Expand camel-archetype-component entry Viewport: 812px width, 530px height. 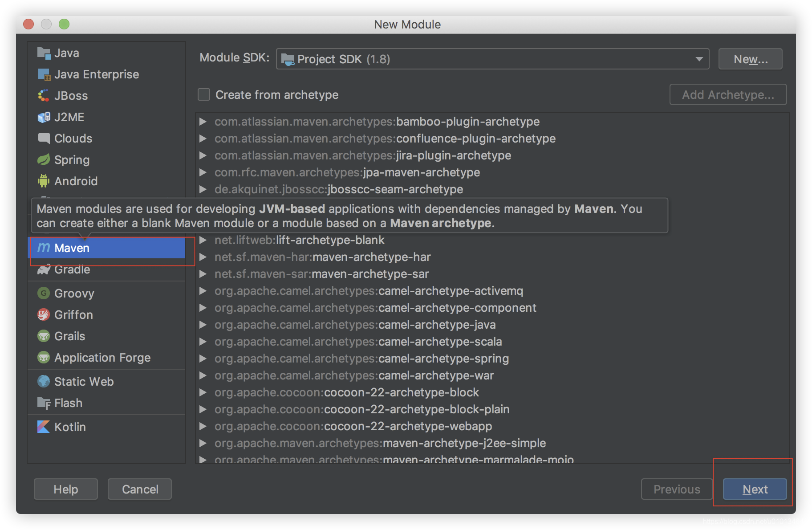tap(203, 308)
